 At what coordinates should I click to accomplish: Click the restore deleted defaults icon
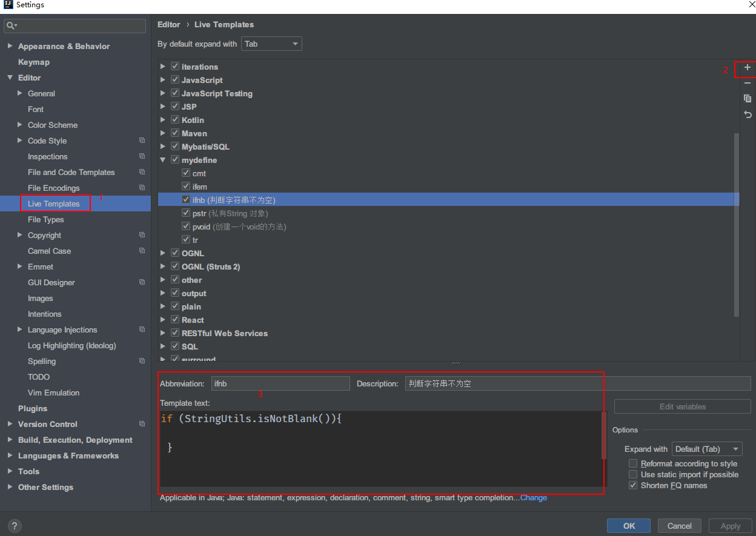[x=748, y=114]
